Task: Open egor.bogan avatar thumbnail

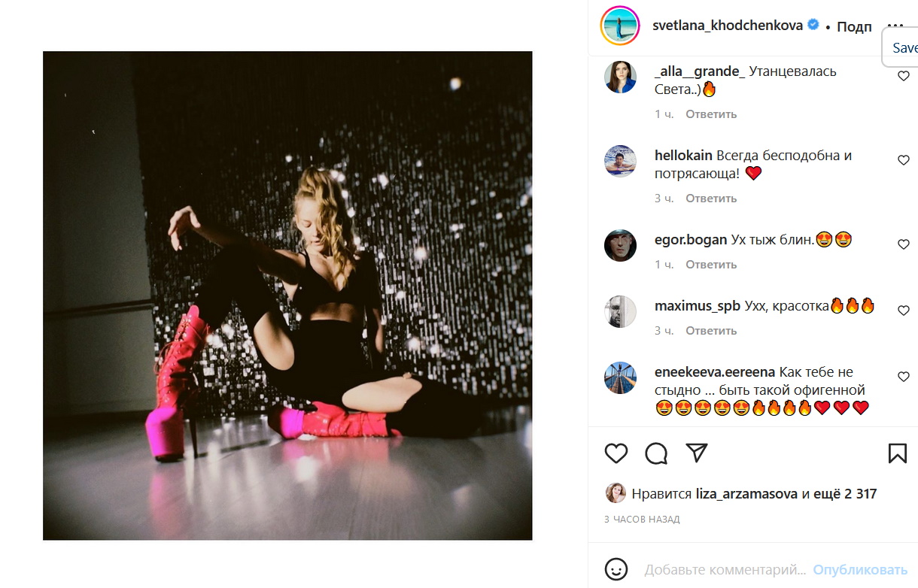Action: coord(621,244)
